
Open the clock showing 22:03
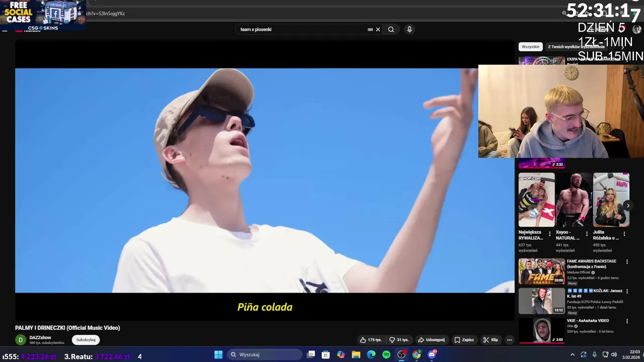[631, 354]
